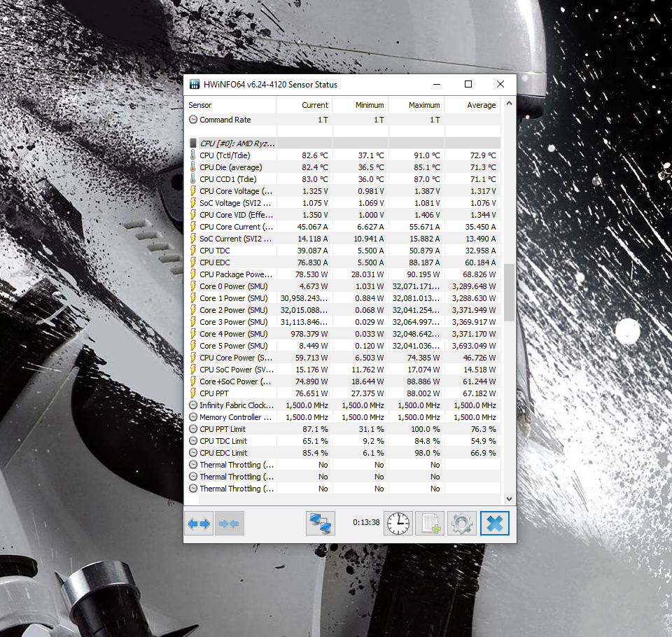The height and width of the screenshot is (637, 672).
Task: Select the CPU (Tctl/Tdie) thermometer icon
Action: (193, 155)
